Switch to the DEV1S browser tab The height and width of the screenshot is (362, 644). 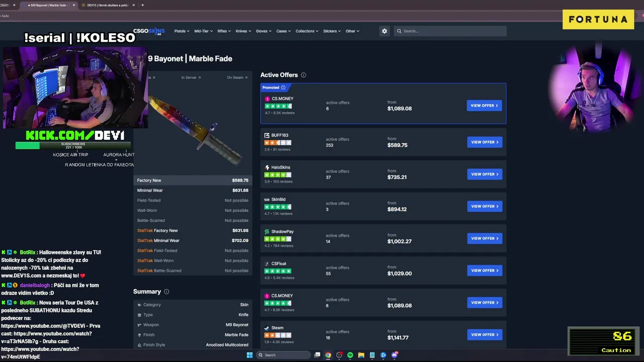point(108,5)
